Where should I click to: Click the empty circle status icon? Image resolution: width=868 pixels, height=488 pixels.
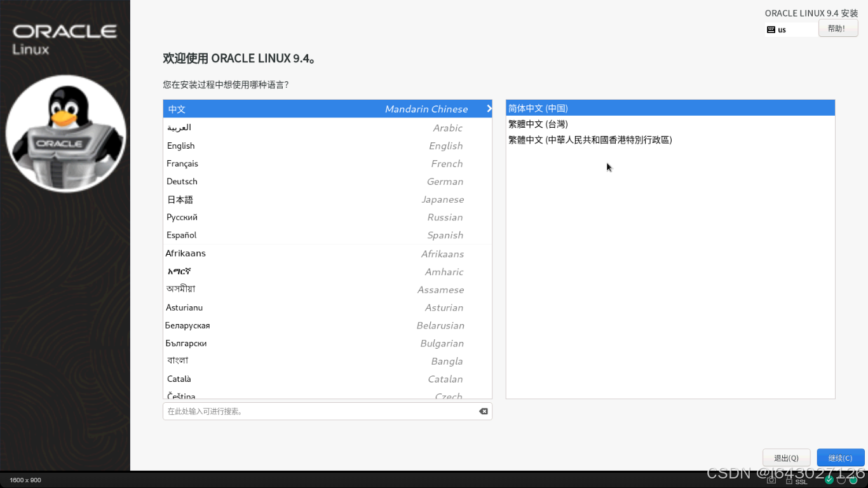click(841, 480)
